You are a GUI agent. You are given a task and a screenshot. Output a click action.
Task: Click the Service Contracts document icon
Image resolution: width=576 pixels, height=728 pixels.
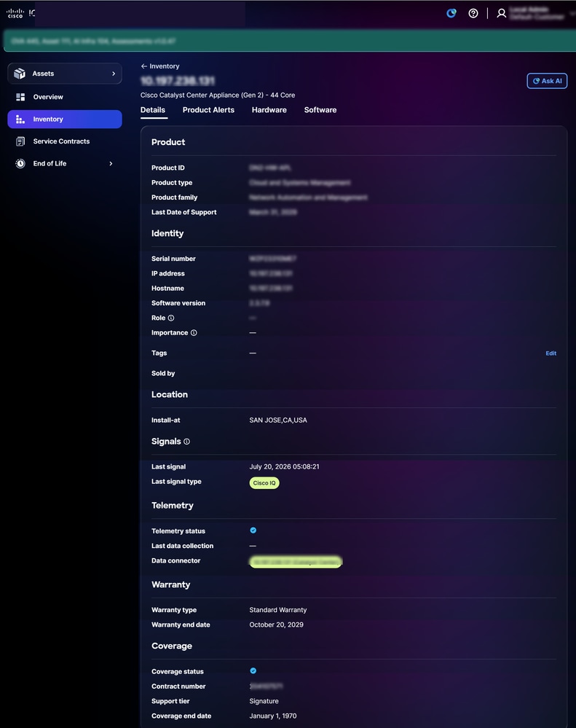coord(20,141)
